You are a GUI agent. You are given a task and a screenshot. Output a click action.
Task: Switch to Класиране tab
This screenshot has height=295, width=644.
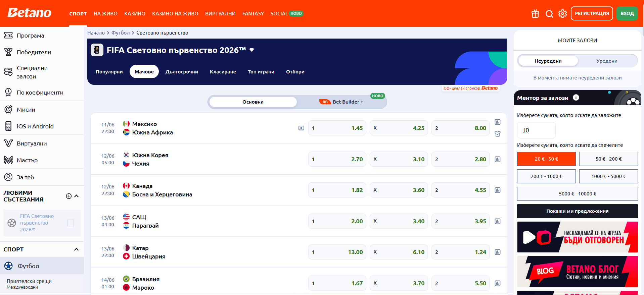pyautogui.click(x=223, y=72)
